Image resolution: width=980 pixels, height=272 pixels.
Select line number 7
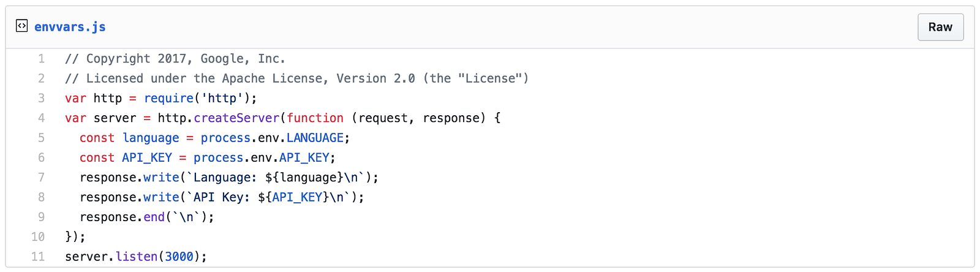pos(41,178)
